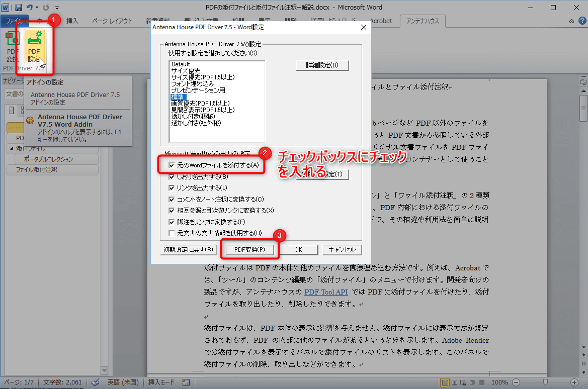Open the ページ レイアウト ribbon tab

pos(113,21)
